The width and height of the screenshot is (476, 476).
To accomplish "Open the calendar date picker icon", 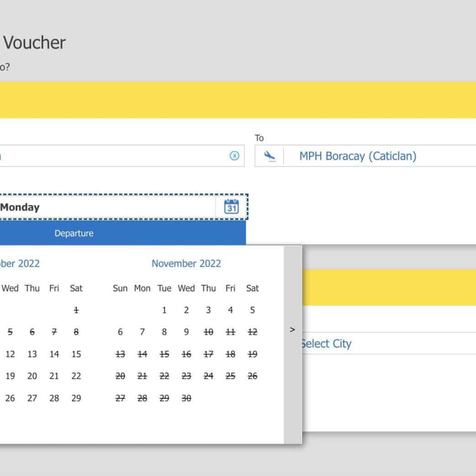I will pos(232,207).
